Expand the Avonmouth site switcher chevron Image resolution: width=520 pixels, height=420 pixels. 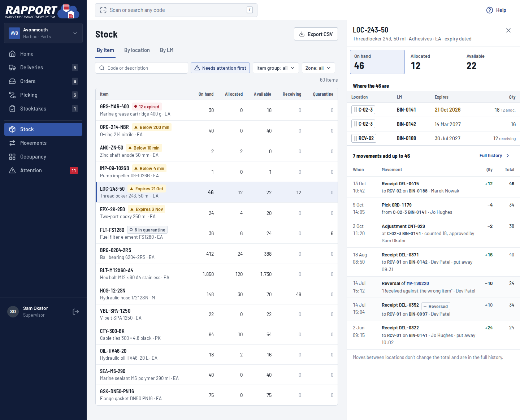pyautogui.click(x=75, y=33)
